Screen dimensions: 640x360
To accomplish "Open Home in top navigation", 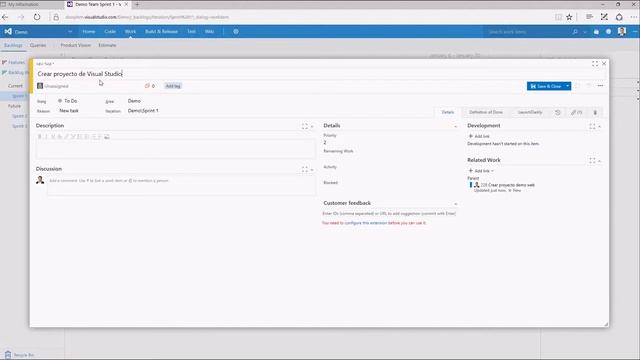I will click(x=89, y=31).
